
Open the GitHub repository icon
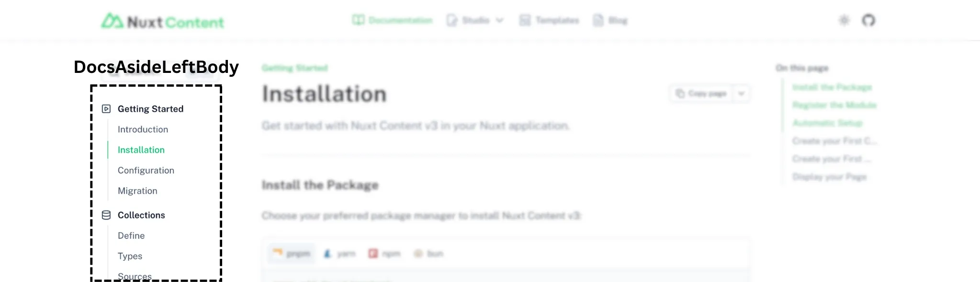pyautogui.click(x=868, y=20)
